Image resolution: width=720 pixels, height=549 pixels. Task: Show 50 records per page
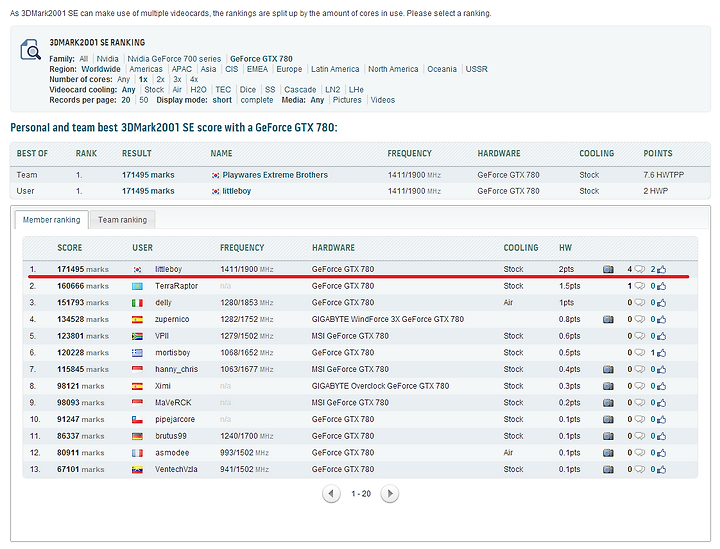pyautogui.click(x=144, y=100)
